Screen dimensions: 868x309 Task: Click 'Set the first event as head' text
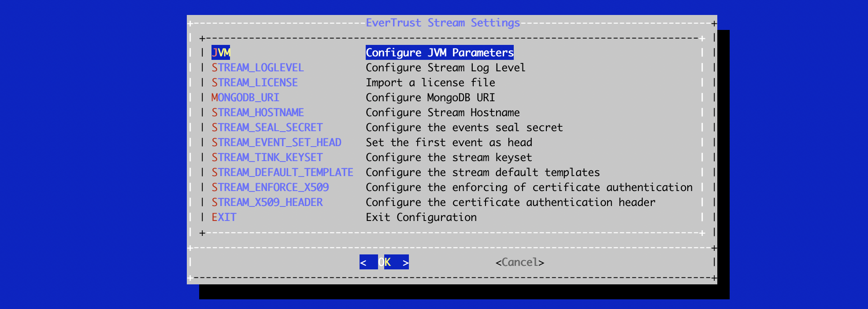point(449,142)
